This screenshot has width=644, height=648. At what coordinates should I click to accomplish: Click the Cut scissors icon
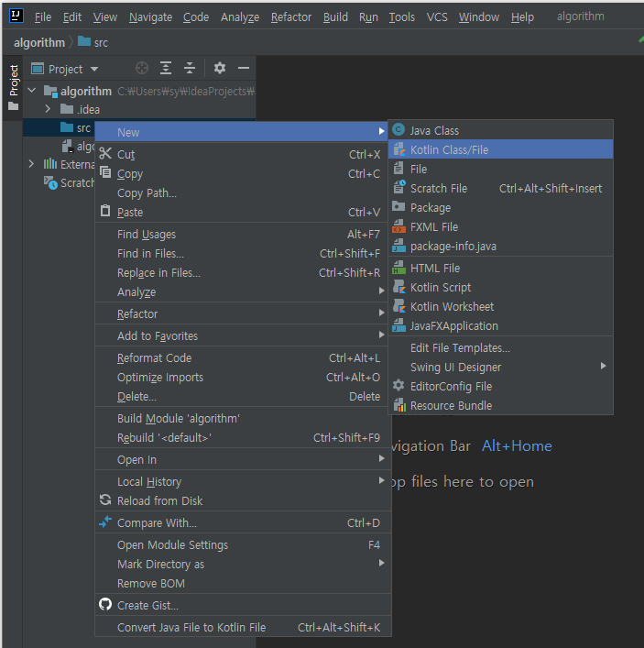point(105,154)
